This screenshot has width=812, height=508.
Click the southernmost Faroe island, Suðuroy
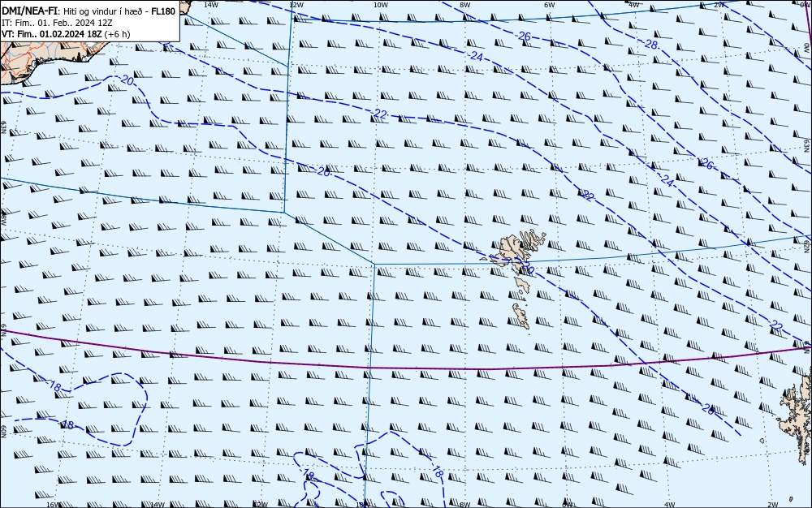521,316
